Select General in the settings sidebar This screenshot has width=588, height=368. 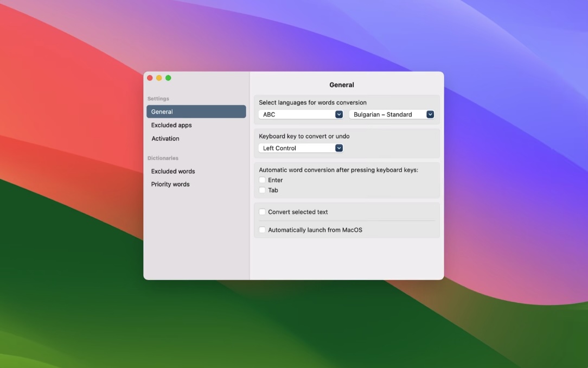coord(196,111)
